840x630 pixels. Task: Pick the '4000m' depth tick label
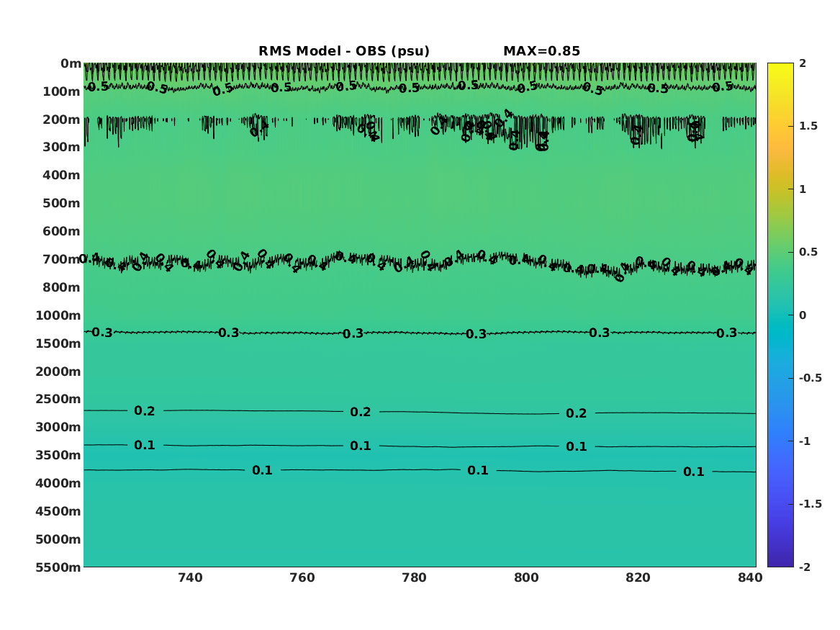(58, 483)
